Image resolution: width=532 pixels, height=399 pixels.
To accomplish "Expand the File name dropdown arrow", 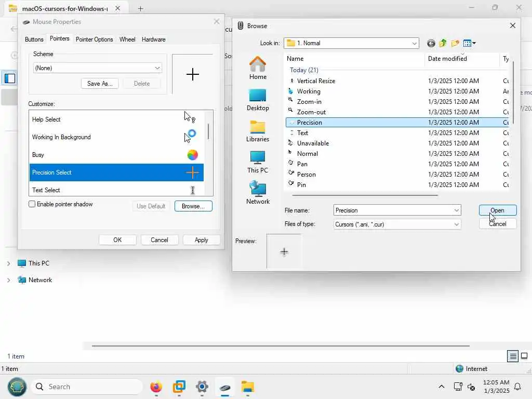I will pyautogui.click(x=456, y=210).
